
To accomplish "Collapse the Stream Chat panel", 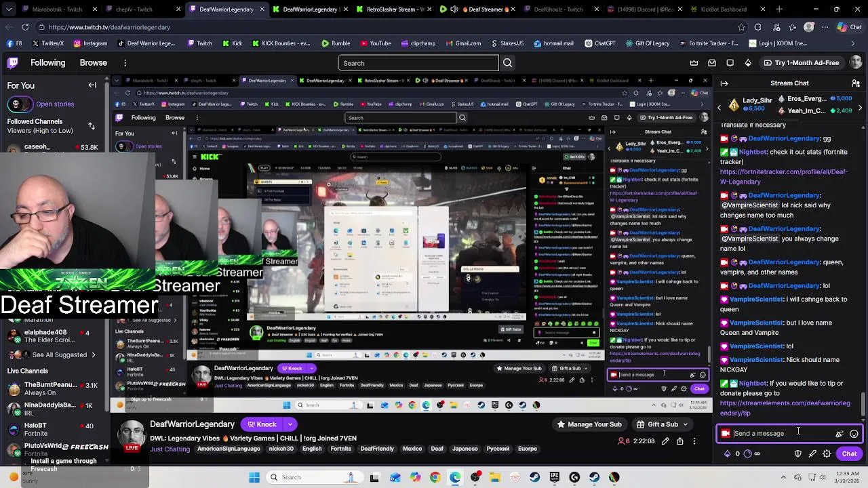I will [724, 83].
